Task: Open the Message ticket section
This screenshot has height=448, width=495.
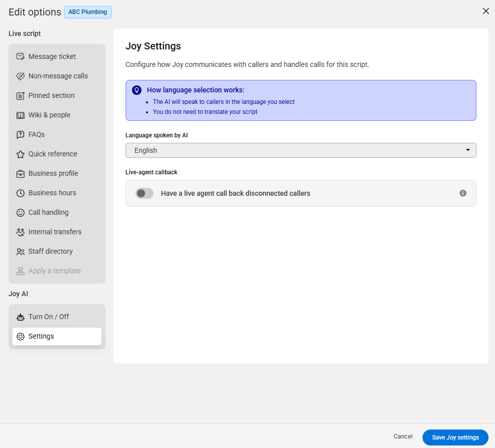Action: click(x=57, y=56)
